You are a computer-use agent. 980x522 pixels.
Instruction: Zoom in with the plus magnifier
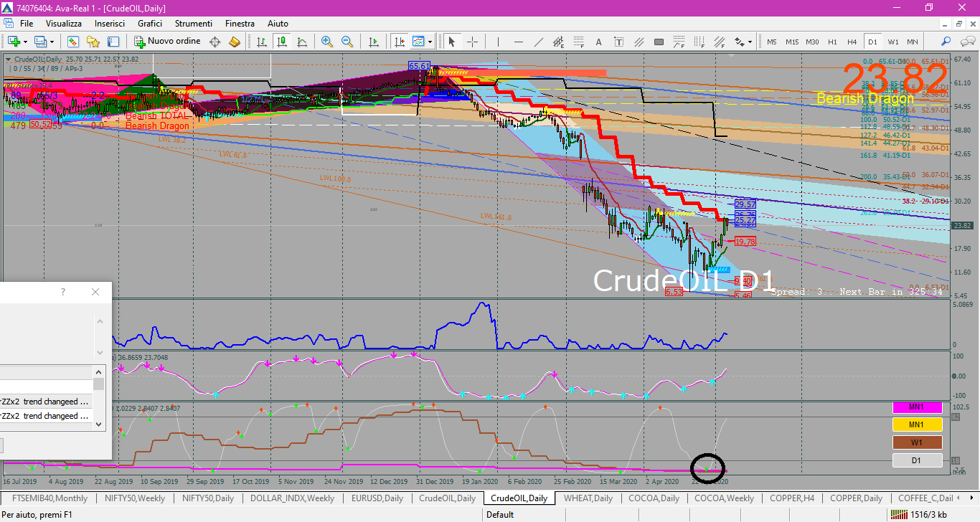click(x=327, y=42)
